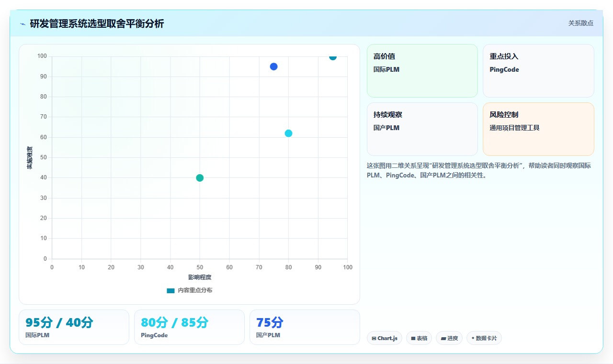This screenshot has width=613, height=364.
Task: Select the Chart.js tag
Action: click(385, 338)
